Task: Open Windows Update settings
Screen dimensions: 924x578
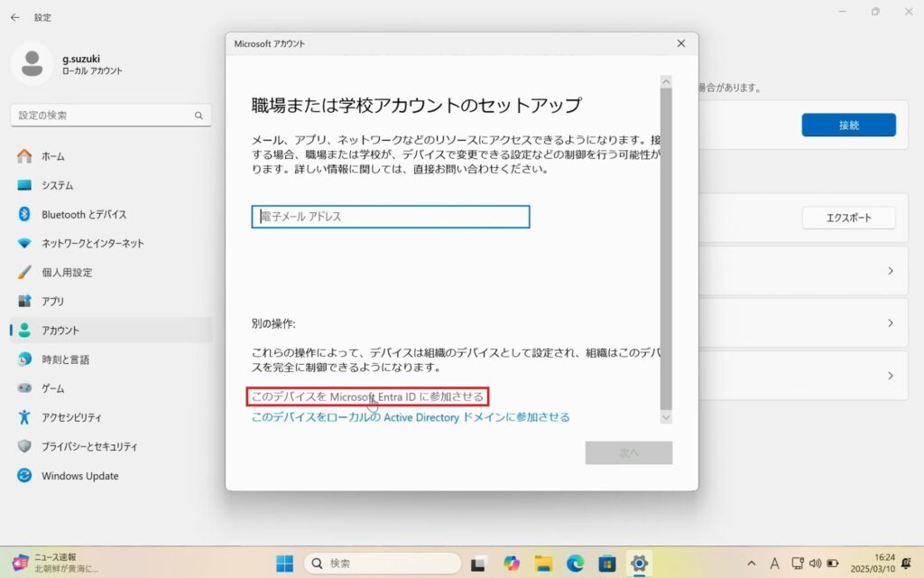Action: click(x=111, y=475)
